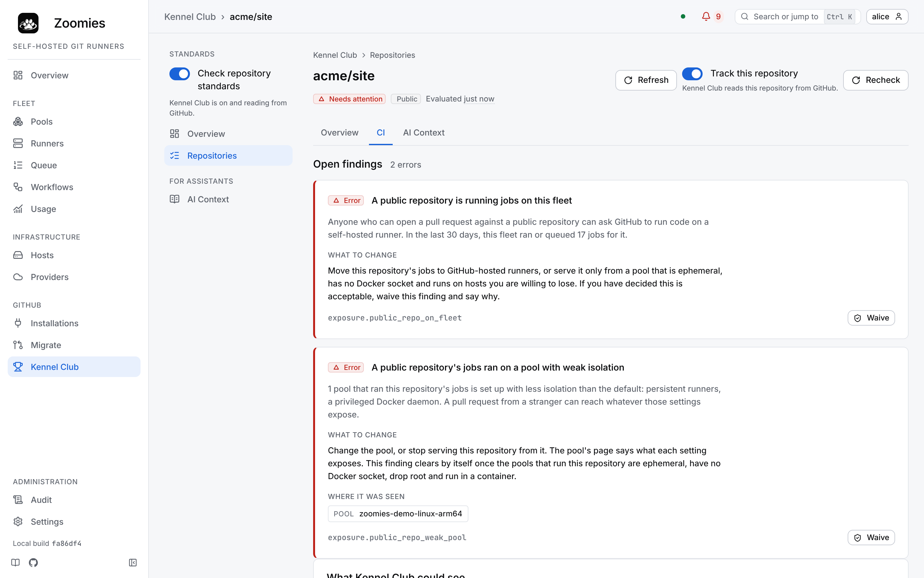This screenshot has height=578, width=924.
Task: Open Overview in the Standards panel
Action: click(228, 134)
